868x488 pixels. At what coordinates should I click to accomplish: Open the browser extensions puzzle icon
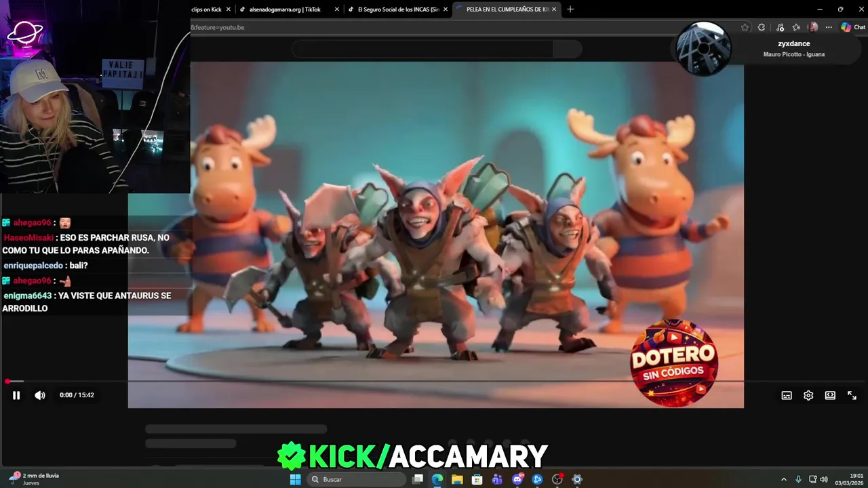click(x=762, y=27)
